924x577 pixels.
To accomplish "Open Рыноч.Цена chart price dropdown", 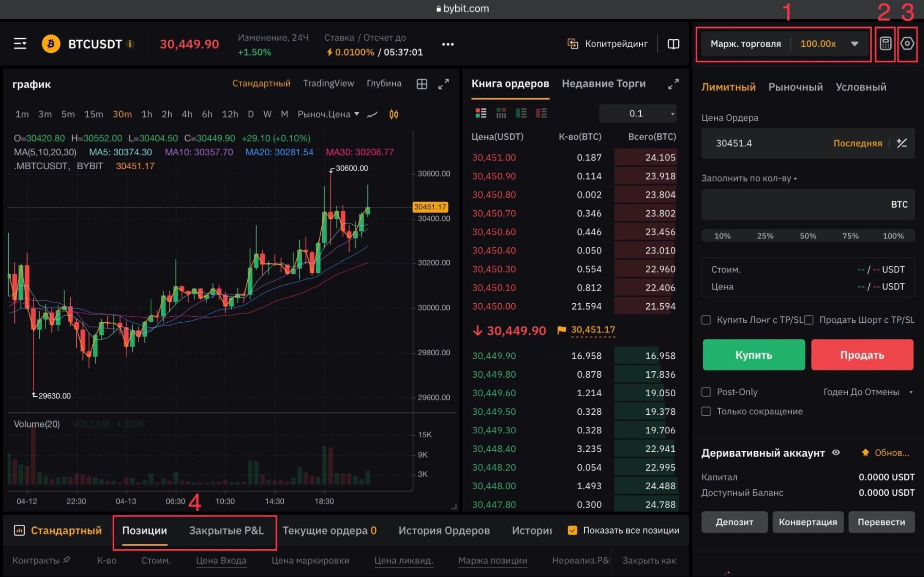I will (328, 114).
